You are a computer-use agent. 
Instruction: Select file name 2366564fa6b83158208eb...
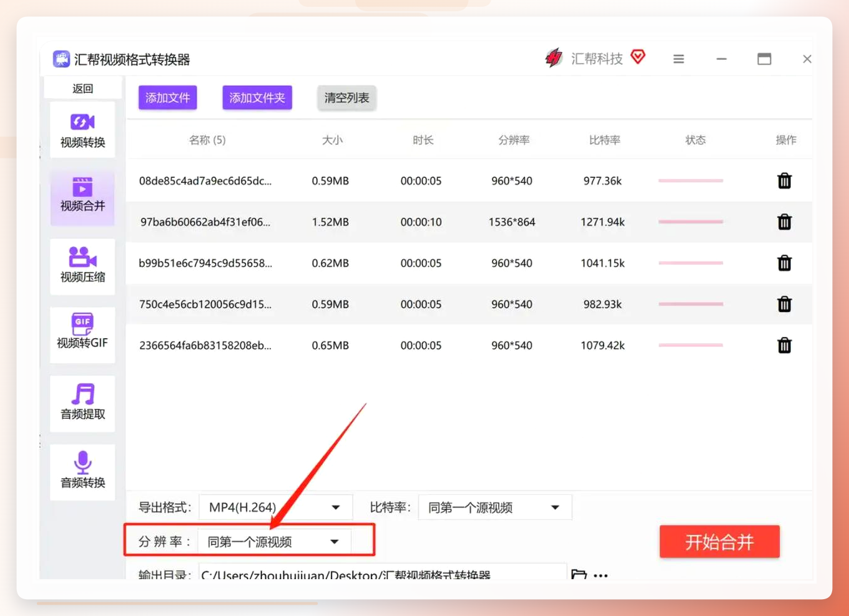205,345
